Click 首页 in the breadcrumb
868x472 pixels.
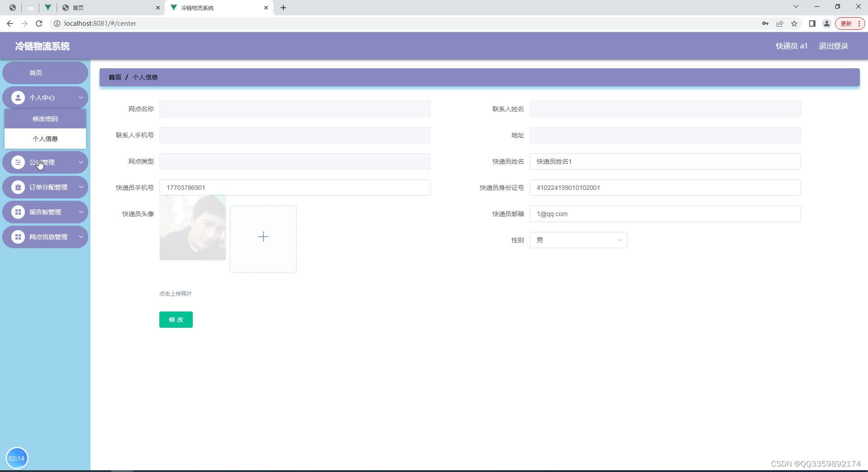(x=115, y=77)
